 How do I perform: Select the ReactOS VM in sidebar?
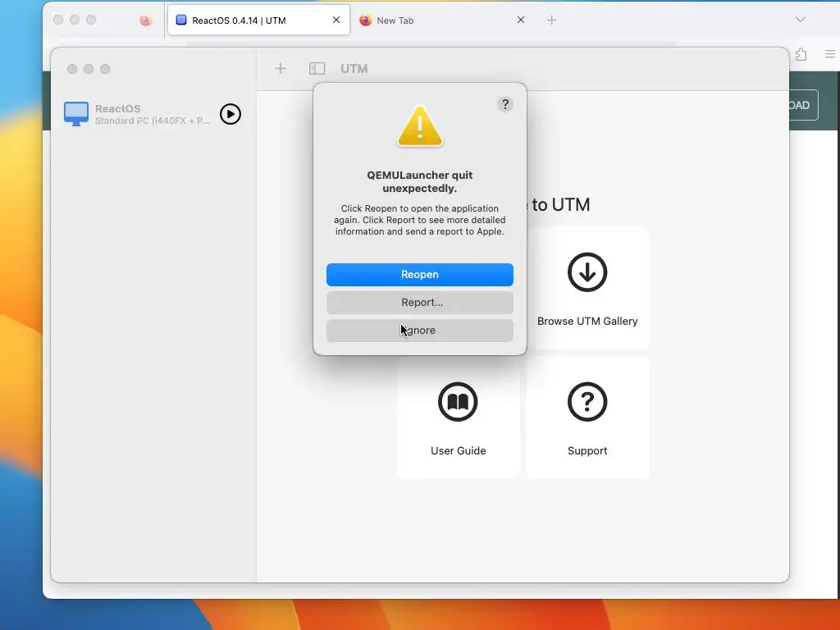(153, 114)
